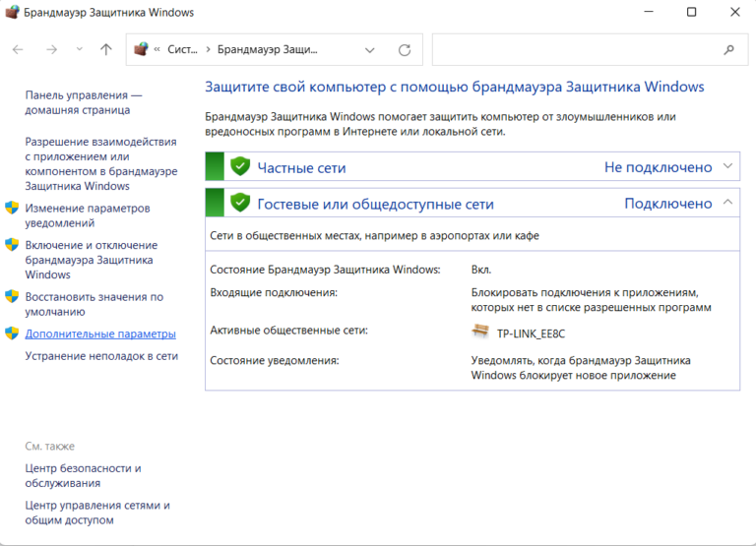Click the Гостевые или общедоступные сети heading
This screenshot has height=546, width=756.
point(376,205)
